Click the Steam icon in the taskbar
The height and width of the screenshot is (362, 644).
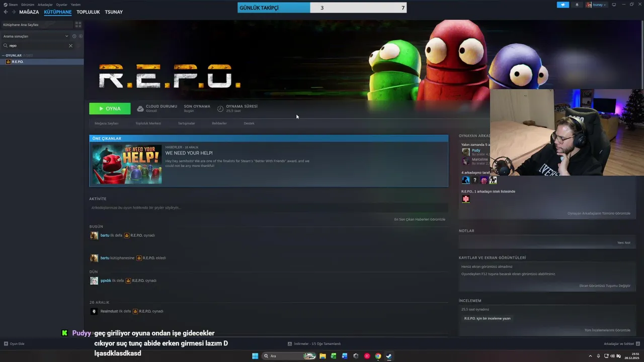(x=389, y=356)
